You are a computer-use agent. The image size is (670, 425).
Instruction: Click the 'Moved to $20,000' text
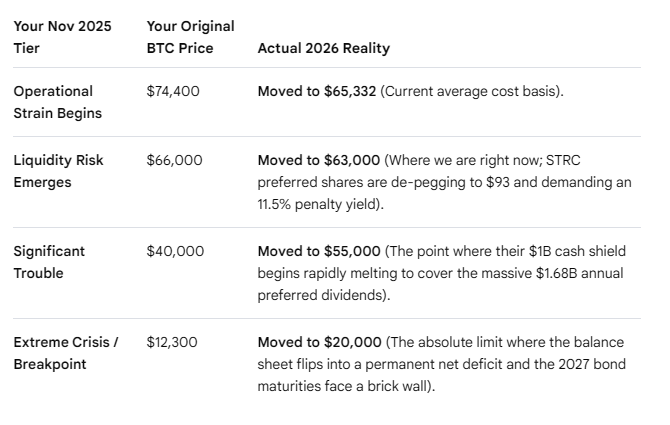[x=319, y=342]
